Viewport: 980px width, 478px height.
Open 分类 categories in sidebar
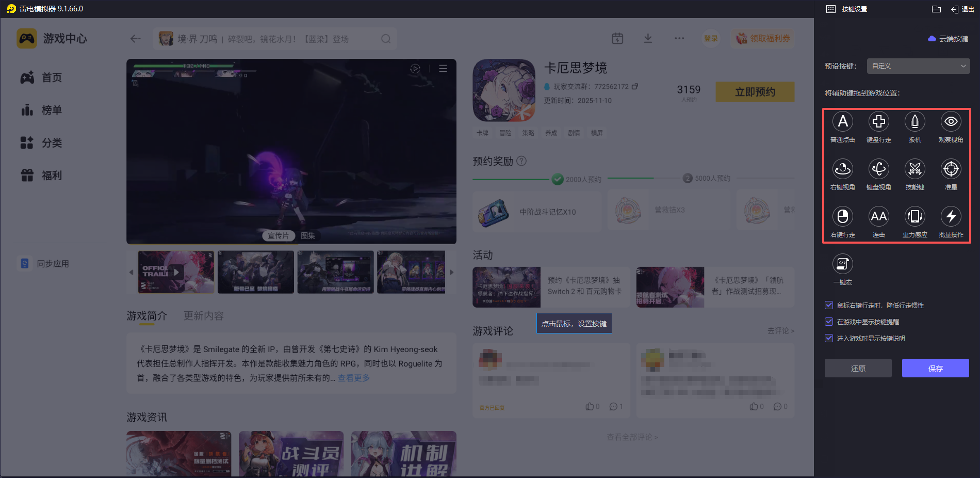pyautogui.click(x=41, y=142)
